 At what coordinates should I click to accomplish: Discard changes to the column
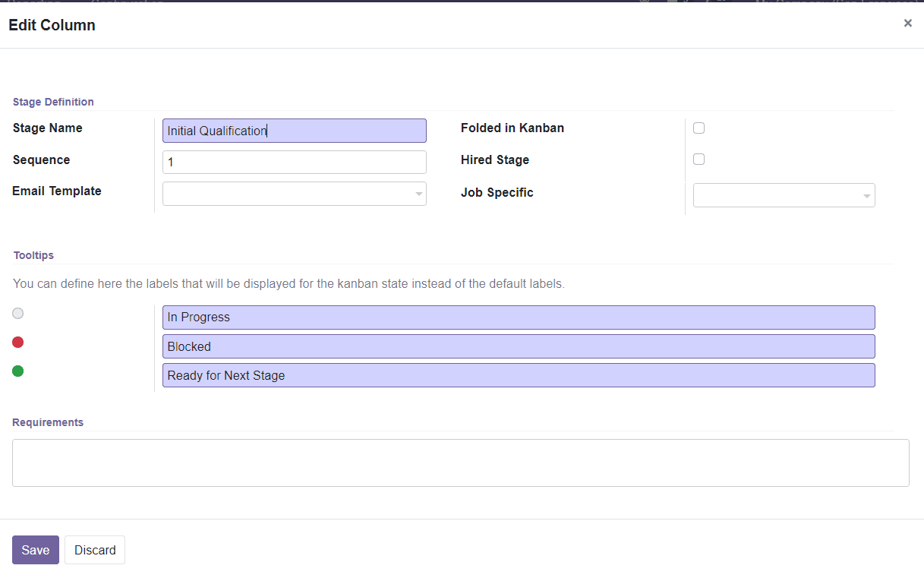94,549
